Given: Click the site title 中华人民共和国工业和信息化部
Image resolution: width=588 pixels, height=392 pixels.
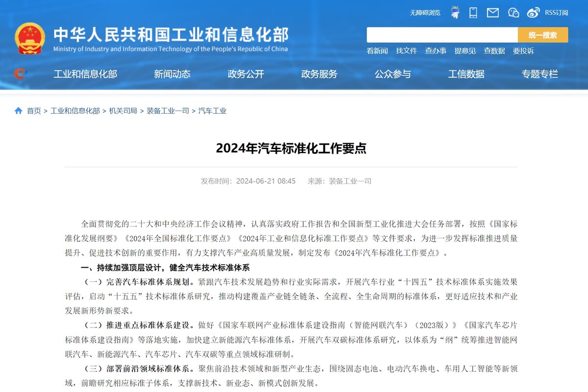Looking at the screenshot, I should click(171, 34).
